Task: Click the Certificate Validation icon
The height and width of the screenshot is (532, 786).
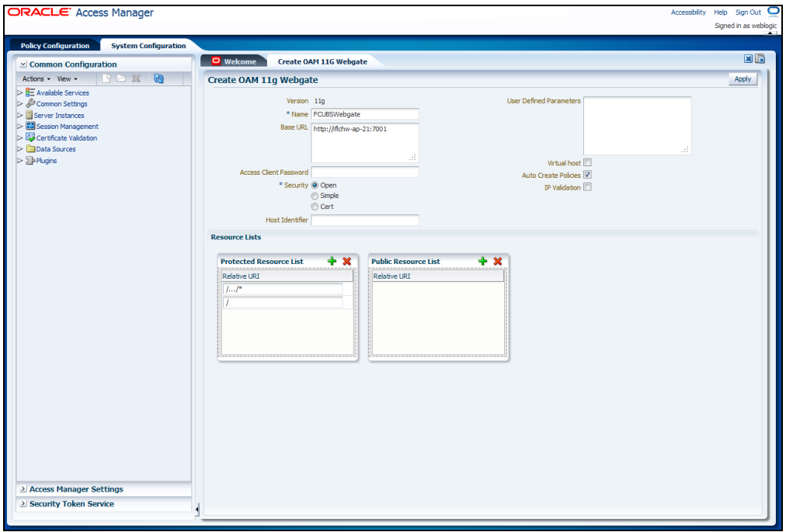Action: [x=30, y=137]
